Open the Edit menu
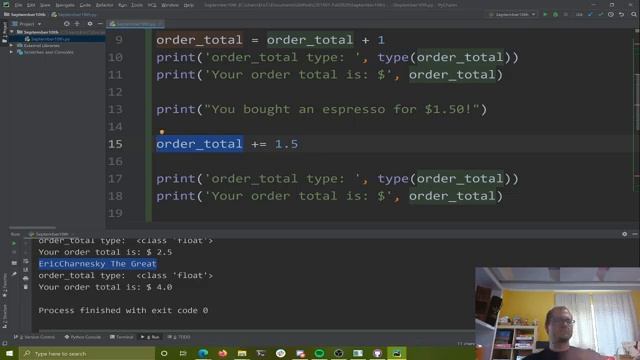This screenshot has width=640, height=360. coord(31,5)
